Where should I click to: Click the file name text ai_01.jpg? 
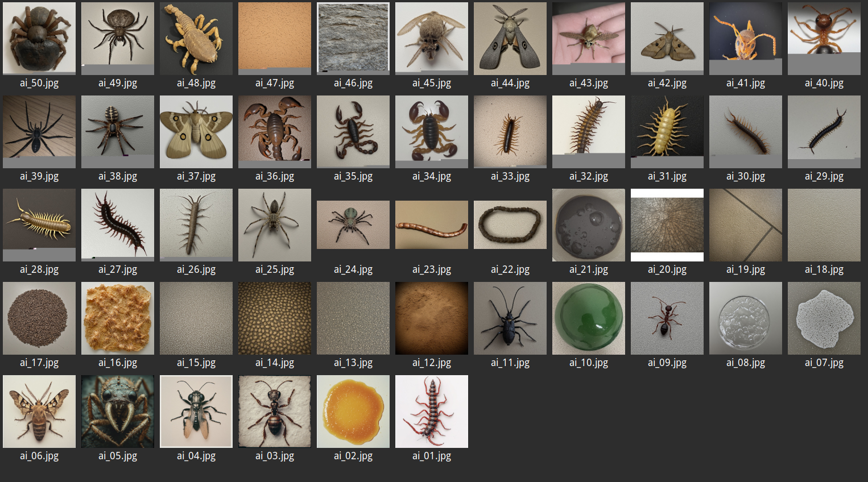(x=432, y=456)
